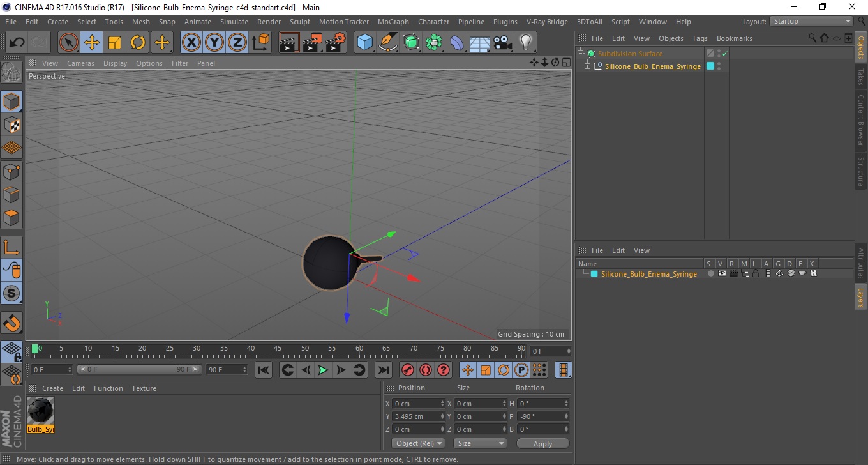
Task: Switch to Model mode
Action: tap(11, 102)
